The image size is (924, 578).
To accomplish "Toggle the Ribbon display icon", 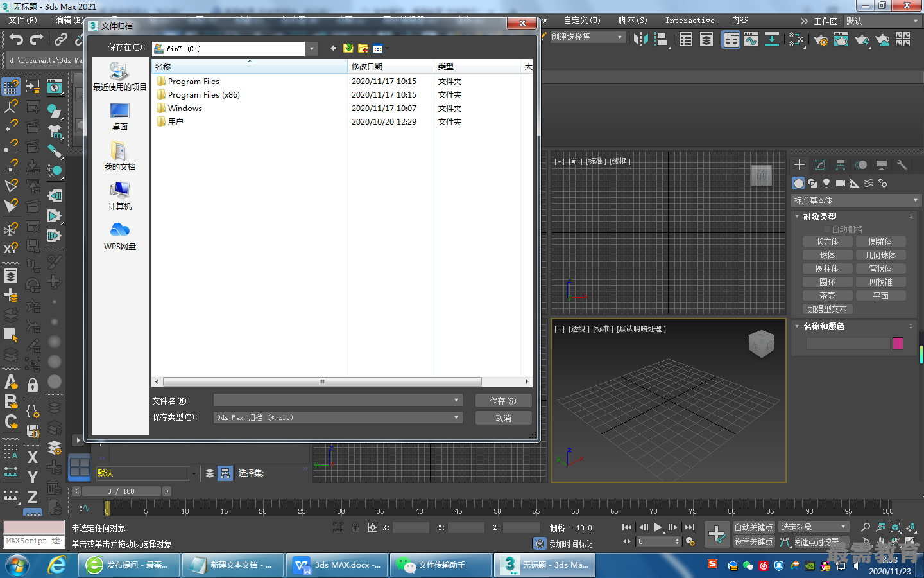I will pyautogui.click(x=731, y=40).
